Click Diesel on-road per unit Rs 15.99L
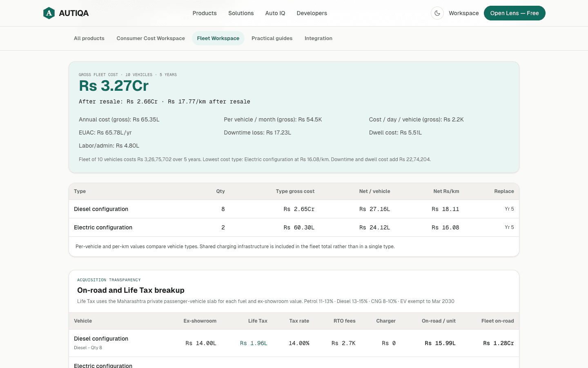Viewport: 588px width, 368px height. (x=440, y=343)
